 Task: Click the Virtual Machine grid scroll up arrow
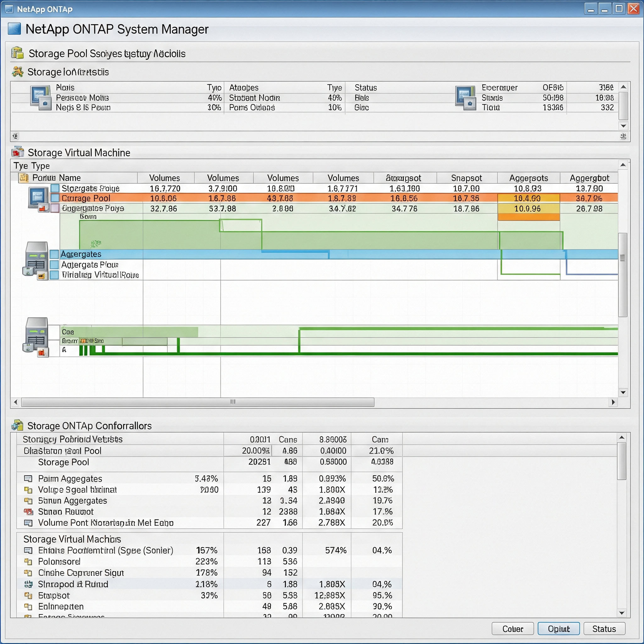pos(623,165)
